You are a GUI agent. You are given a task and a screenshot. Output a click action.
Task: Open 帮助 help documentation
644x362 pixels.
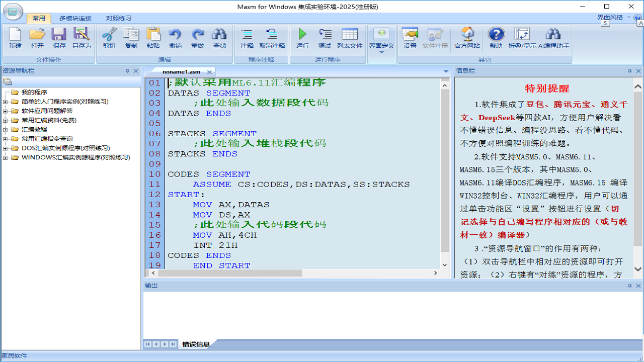click(x=496, y=38)
